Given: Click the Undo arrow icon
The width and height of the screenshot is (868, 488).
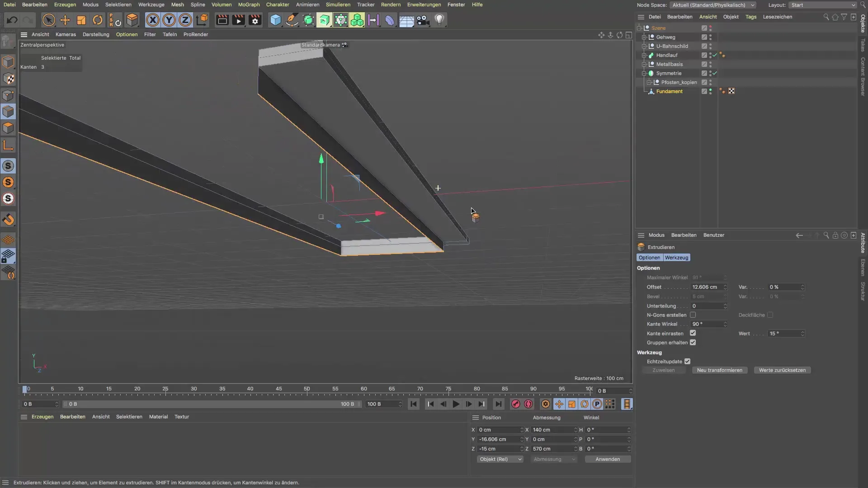Looking at the screenshot, I should tap(12, 20).
